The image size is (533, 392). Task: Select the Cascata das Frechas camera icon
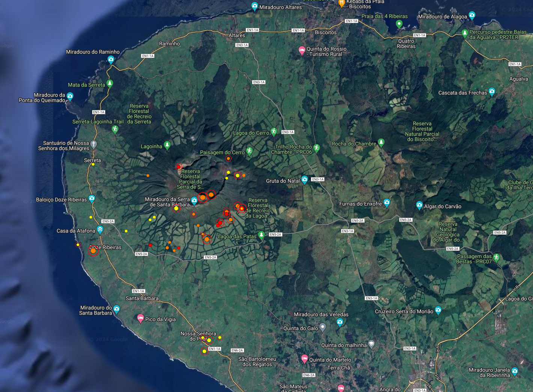[492, 92]
